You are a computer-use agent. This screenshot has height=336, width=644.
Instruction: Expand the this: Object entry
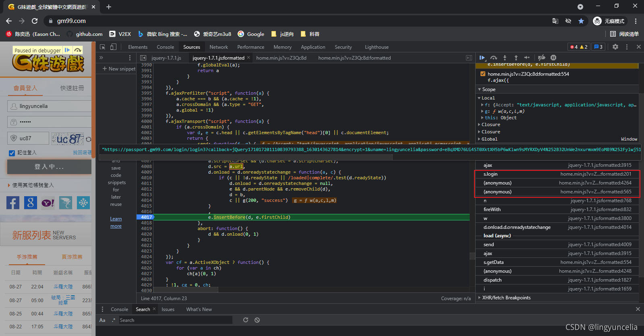click(482, 118)
